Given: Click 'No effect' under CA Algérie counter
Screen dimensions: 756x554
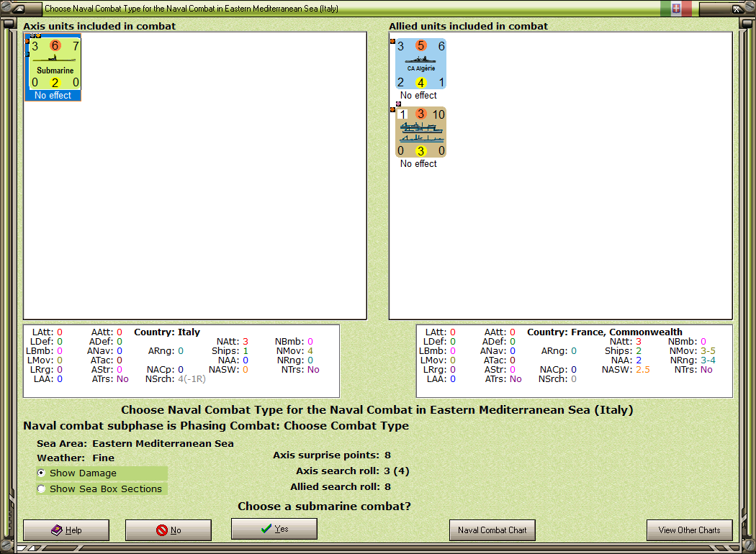Looking at the screenshot, I should [x=418, y=96].
